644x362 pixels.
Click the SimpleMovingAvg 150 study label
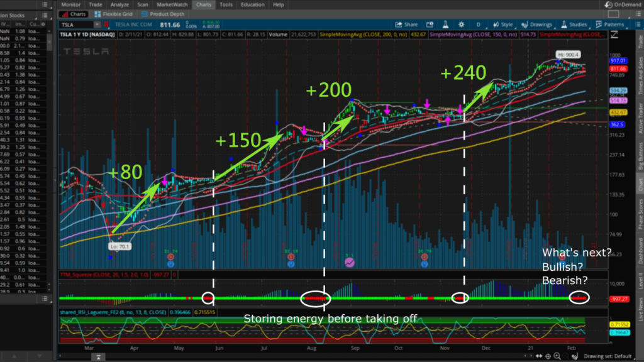[x=473, y=35]
